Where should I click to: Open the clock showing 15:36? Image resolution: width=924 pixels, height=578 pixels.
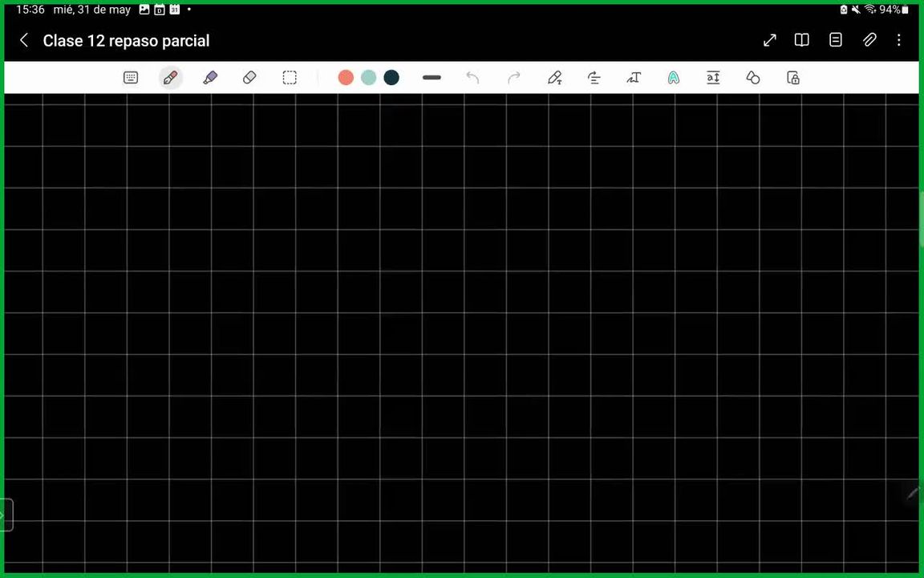click(30, 10)
